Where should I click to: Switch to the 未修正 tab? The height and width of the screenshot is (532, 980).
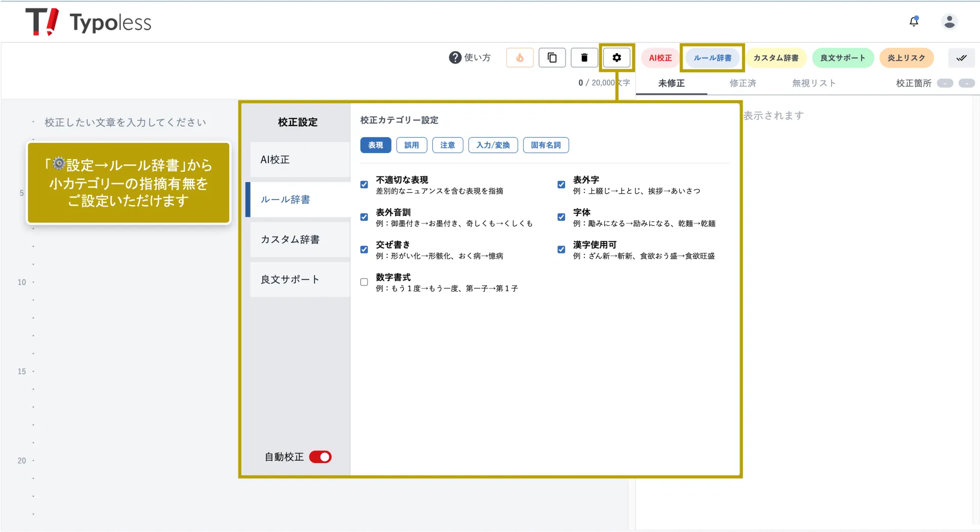coord(671,83)
